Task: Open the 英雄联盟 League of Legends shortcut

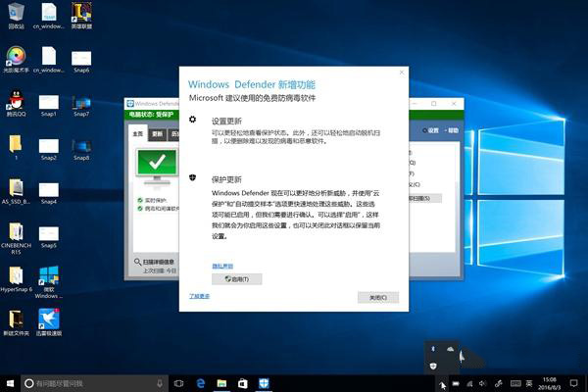Action: click(81, 15)
